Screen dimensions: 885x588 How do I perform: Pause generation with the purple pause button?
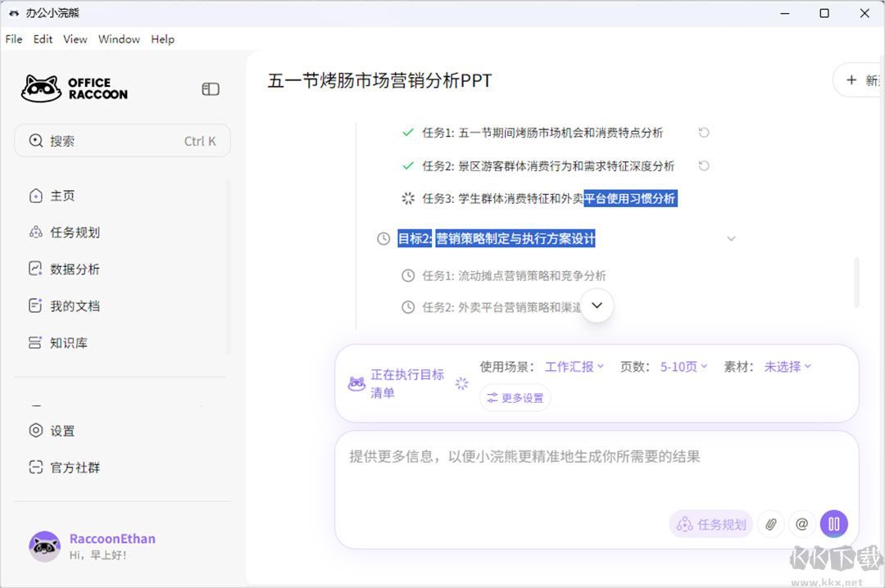click(x=833, y=523)
